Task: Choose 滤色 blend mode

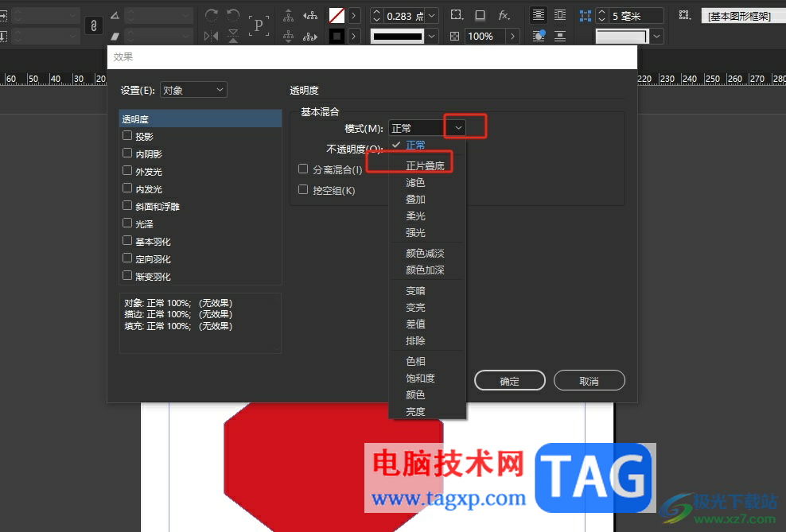Action: (415, 183)
